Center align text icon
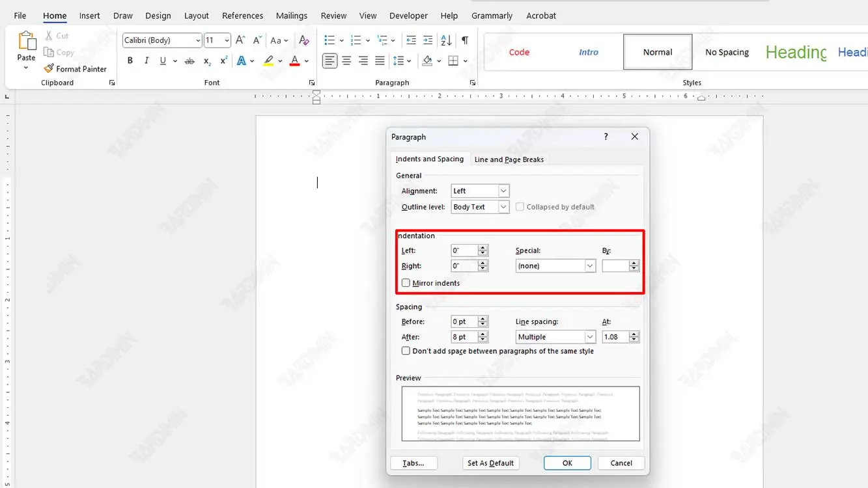Viewport: 868px width, 488px height. pyautogui.click(x=346, y=61)
